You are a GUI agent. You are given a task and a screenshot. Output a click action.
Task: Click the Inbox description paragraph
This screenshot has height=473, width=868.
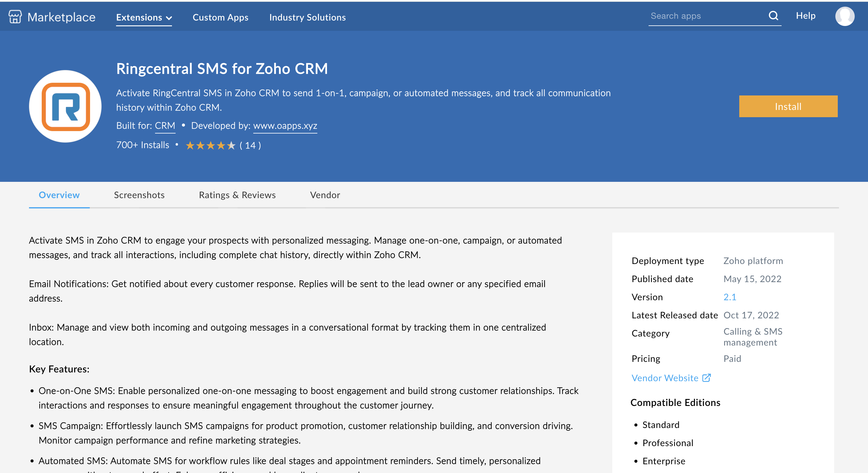287,335
